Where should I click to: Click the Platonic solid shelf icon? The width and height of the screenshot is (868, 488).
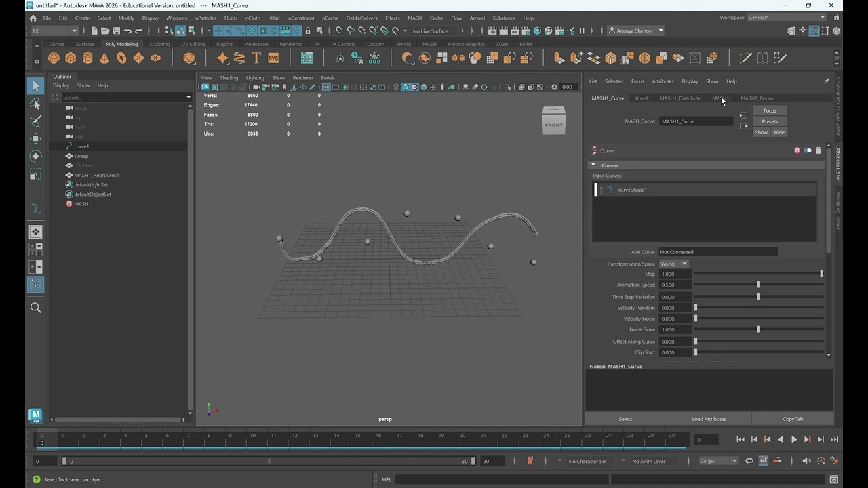coord(189,58)
